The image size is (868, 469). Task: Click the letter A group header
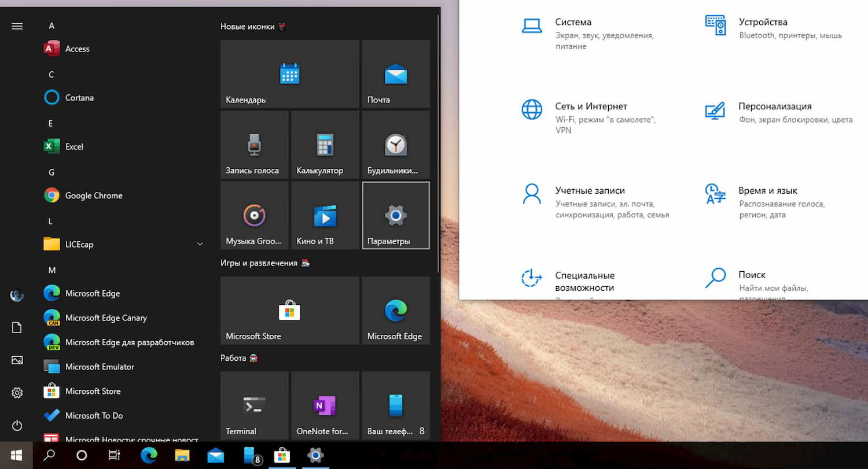[x=52, y=26]
